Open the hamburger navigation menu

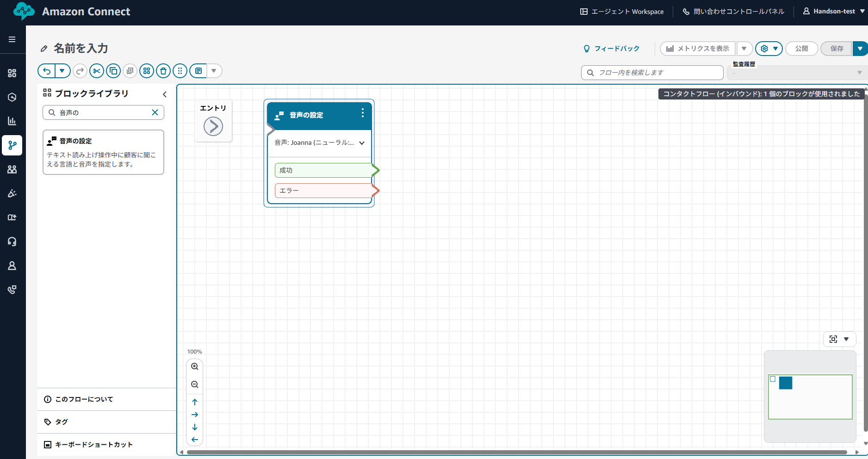[x=12, y=39]
